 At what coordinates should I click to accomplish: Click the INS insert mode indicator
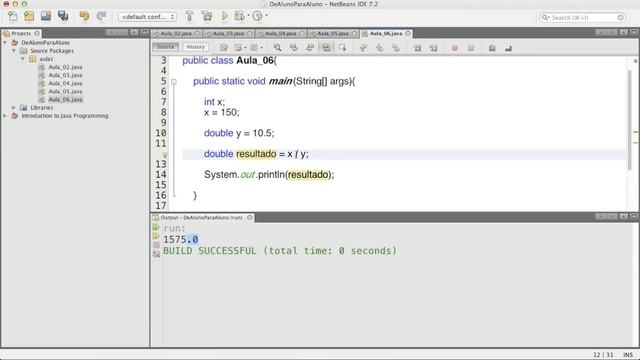click(628, 355)
